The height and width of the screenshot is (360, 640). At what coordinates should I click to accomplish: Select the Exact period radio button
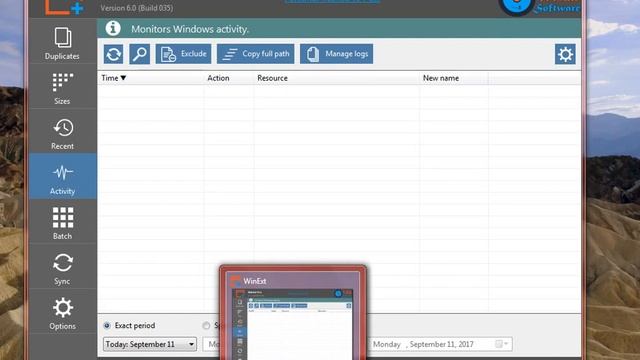[107, 325]
